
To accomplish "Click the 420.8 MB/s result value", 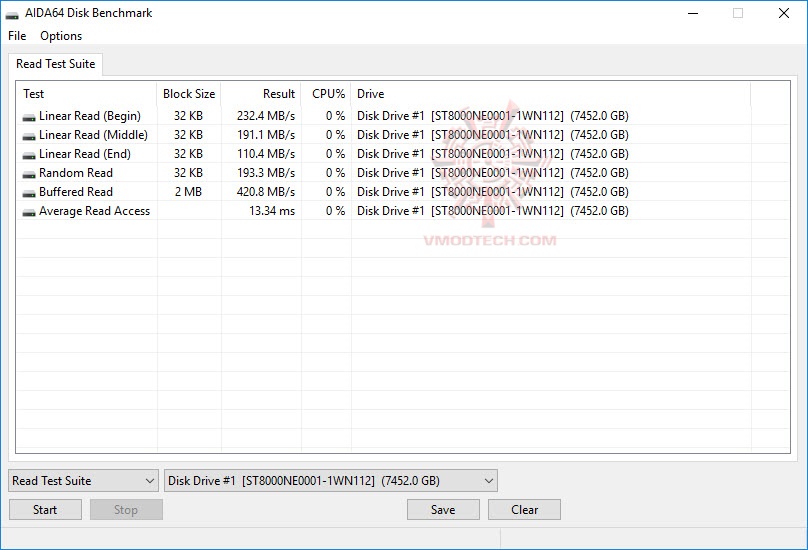I will point(266,192).
